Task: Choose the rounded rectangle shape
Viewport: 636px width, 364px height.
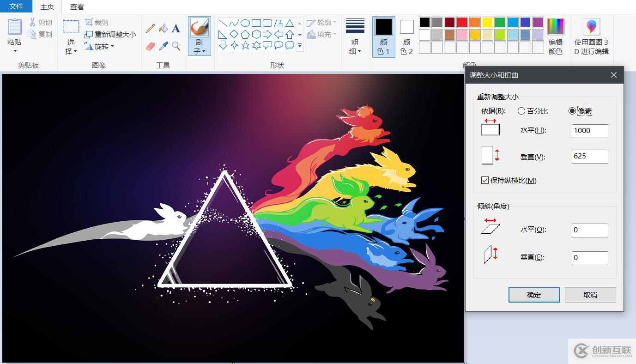Action: click(x=267, y=23)
